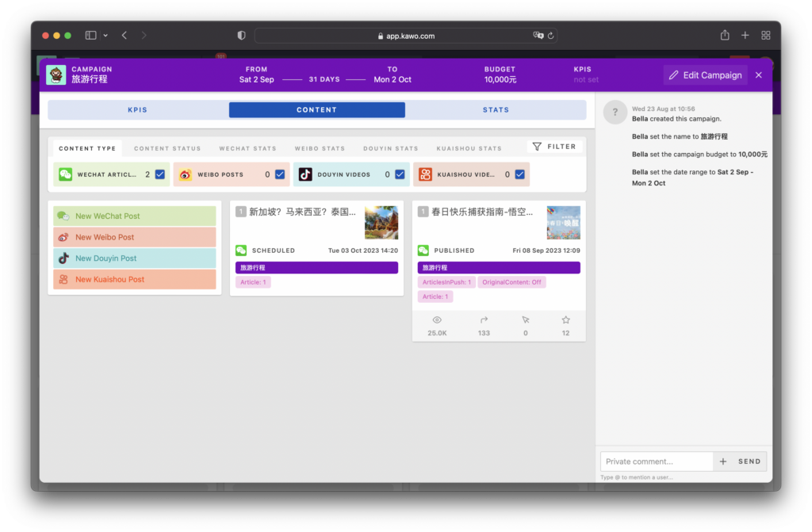Screen dimensions: 812x532
Task: Click the Edit Campaign button
Action: [705, 75]
